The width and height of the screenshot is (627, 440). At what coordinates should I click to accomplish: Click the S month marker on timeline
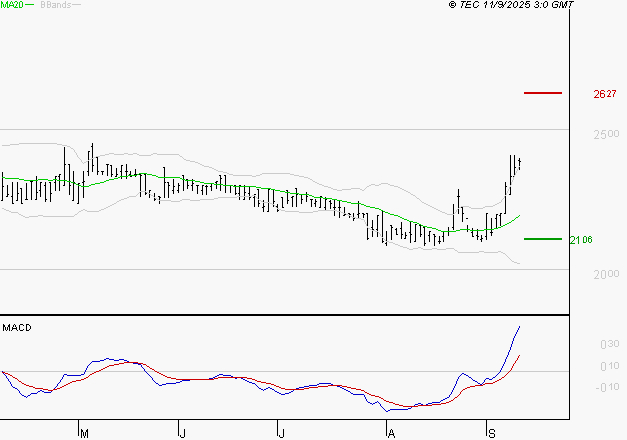point(492,433)
